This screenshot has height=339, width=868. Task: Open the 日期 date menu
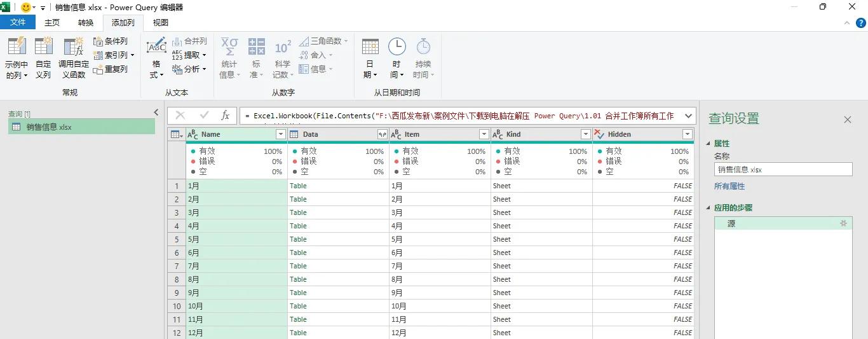(370, 58)
